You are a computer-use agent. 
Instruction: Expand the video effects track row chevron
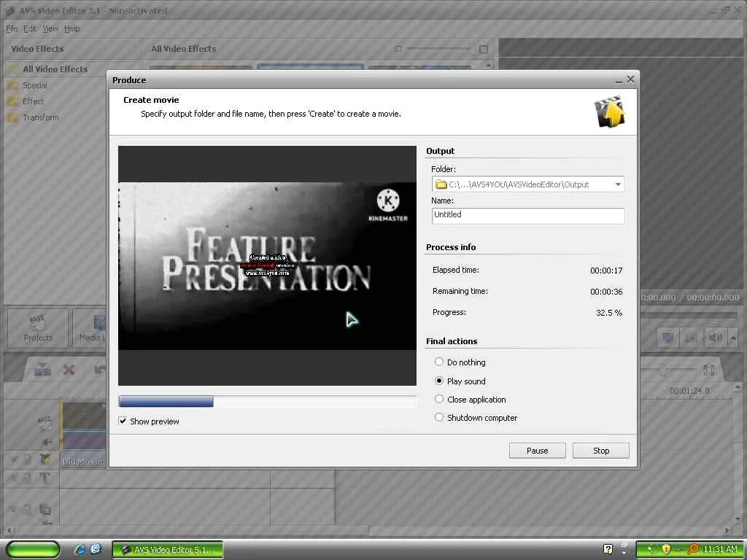[14, 459]
